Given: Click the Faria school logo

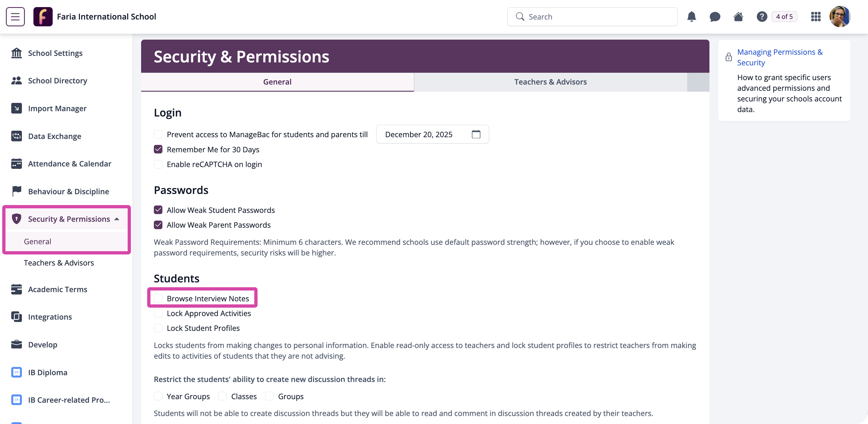Looking at the screenshot, I should 43,17.
